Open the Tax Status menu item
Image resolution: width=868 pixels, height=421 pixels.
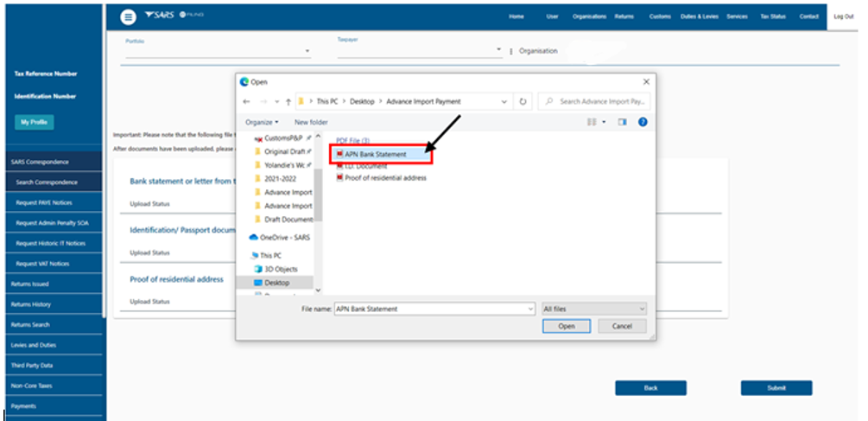[771, 16]
